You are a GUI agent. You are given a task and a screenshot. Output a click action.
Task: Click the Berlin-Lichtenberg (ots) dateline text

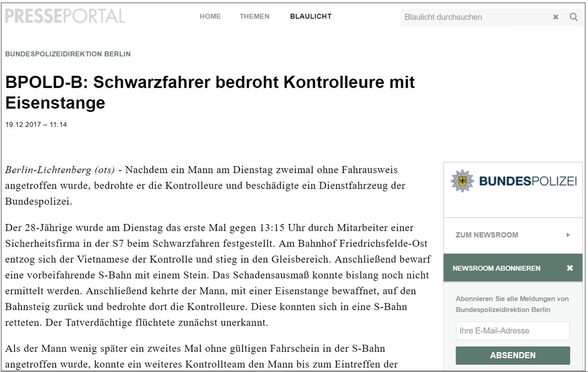point(60,170)
